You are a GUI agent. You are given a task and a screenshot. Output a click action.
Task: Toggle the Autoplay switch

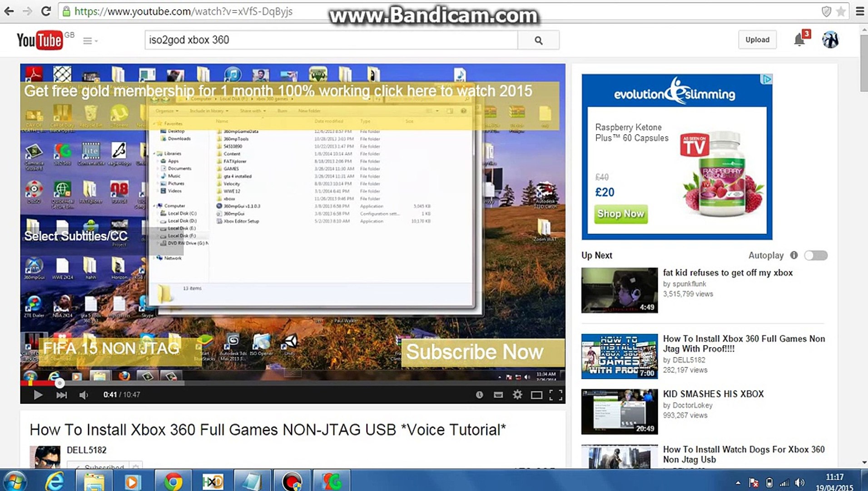816,256
